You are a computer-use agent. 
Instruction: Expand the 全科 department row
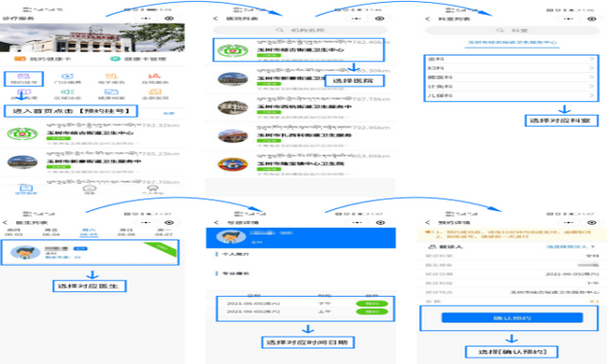pos(511,59)
